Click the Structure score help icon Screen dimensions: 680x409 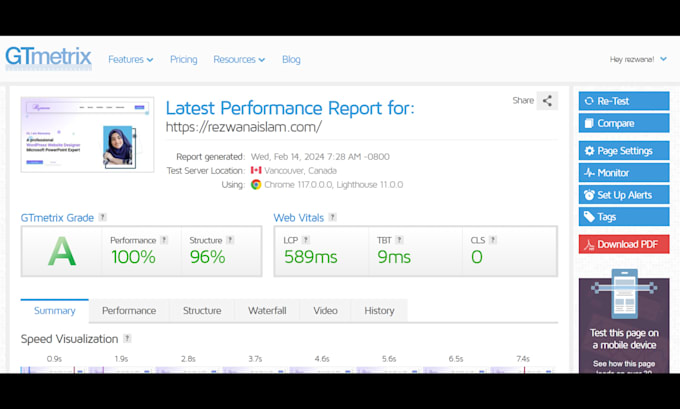(x=230, y=240)
